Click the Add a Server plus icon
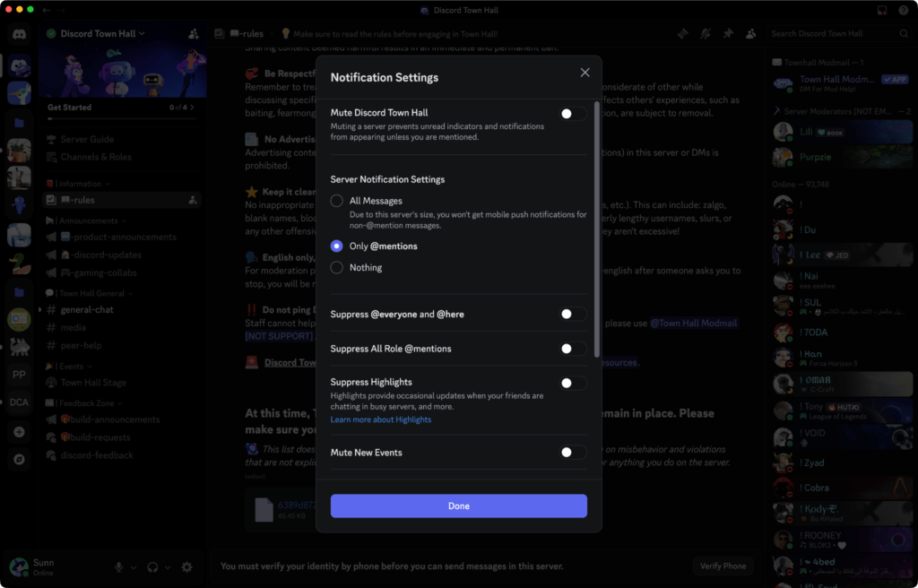This screenshot has height=588, width=918. [x=20, y=432]
